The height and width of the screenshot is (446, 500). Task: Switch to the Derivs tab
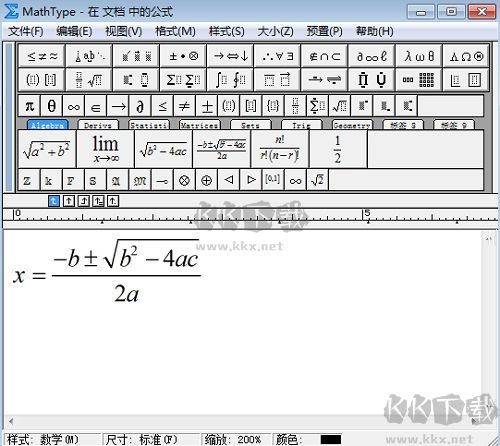98,125
